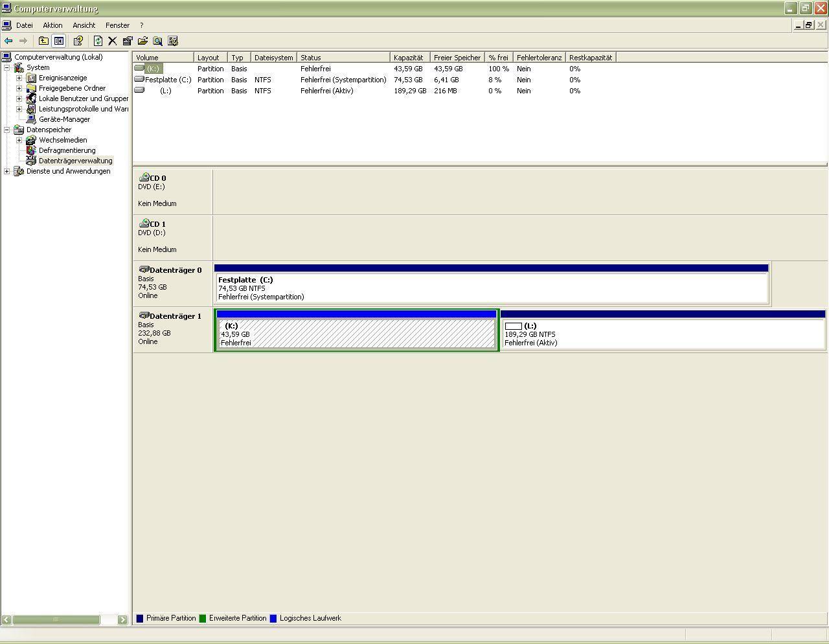Viewport: 829px width, 644px height.
Task: Sort by Restkapazität column header
Action: tap(591, 58)
